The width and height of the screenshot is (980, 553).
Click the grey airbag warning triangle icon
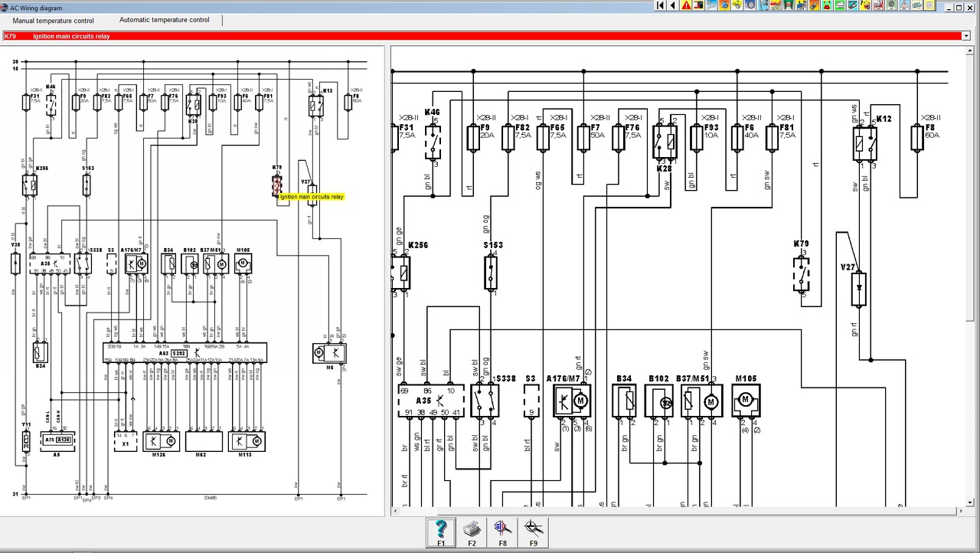904,5
